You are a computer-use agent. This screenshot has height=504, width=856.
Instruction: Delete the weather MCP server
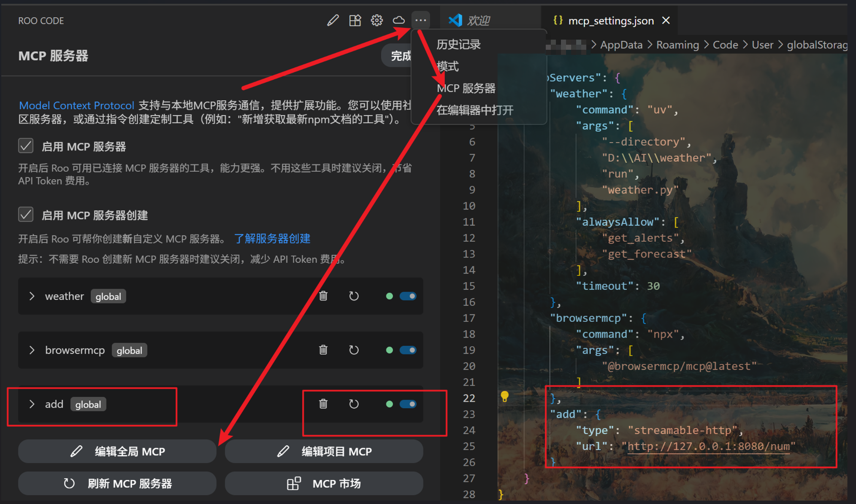323,296
